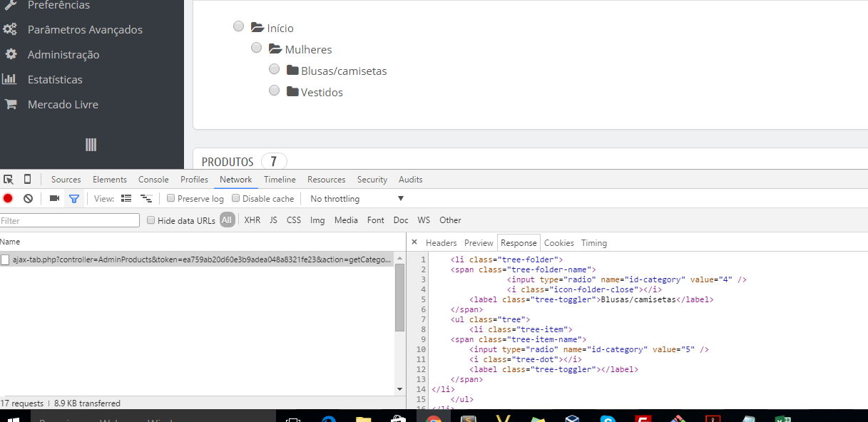Filter requests by Media
This screenshot has width=868, height=422.
pos(346,220)
